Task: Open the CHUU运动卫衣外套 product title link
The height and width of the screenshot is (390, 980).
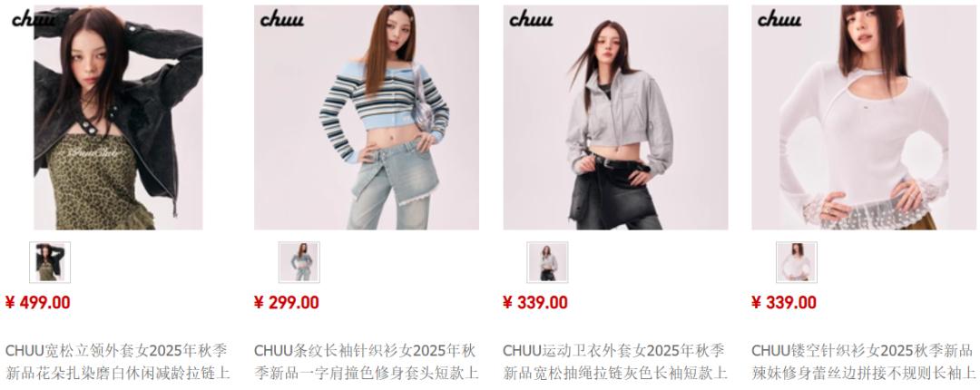Action: click(615, 362)
